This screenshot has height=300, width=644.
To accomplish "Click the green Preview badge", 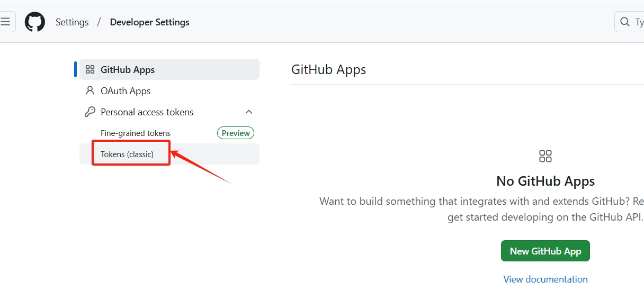I will (x=236, y=133).
